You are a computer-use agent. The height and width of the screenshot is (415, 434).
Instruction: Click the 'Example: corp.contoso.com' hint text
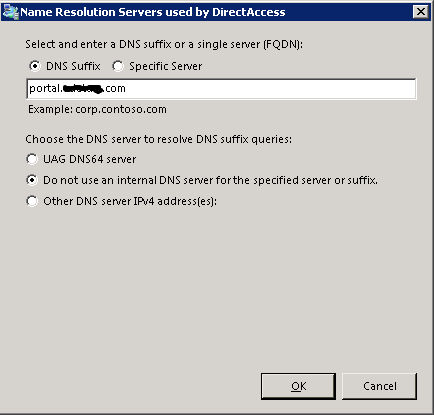tap(97, 109)
